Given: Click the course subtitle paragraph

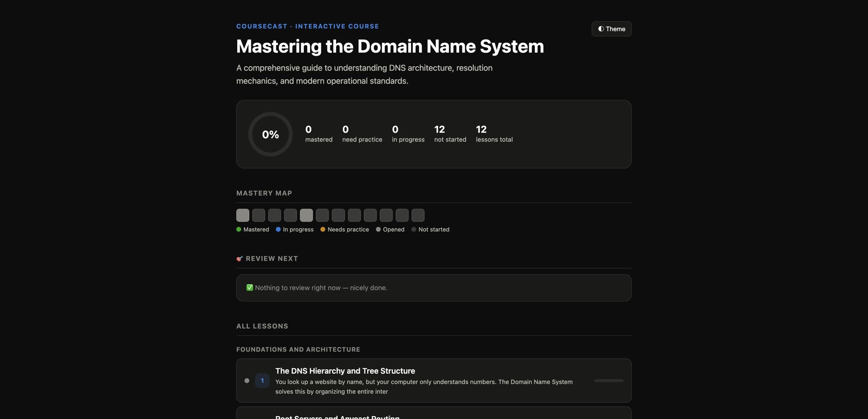Looking at the screenshot, I should [x=364, y=74].
